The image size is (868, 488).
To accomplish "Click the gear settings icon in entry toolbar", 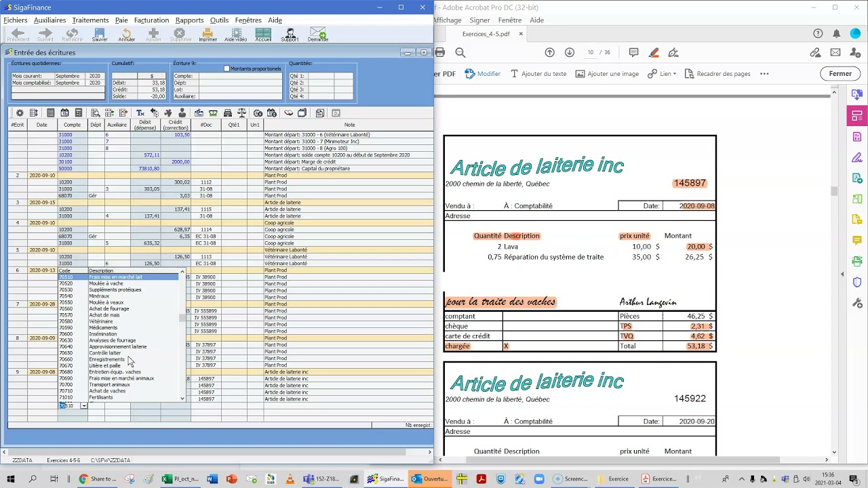I will [20, 113].
